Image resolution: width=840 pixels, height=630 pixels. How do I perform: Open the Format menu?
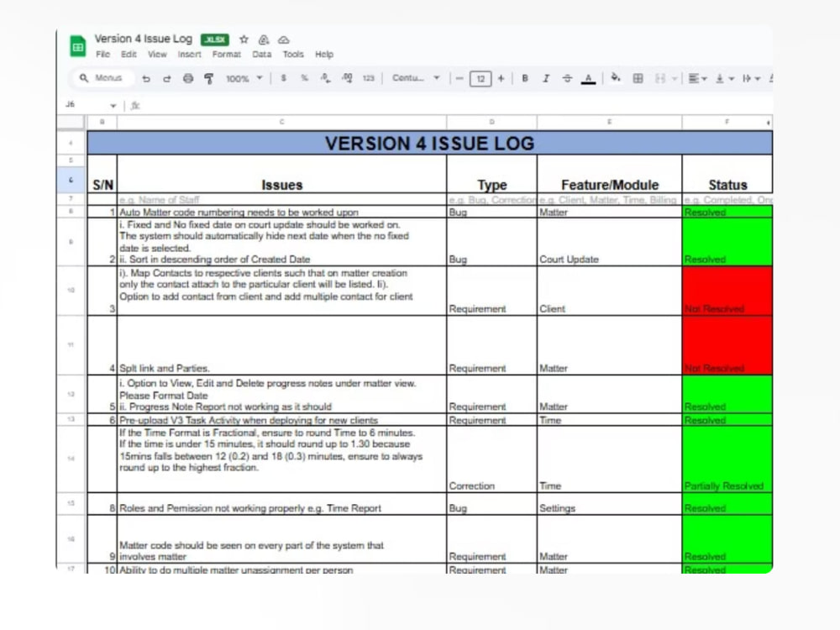pos(227,54)
